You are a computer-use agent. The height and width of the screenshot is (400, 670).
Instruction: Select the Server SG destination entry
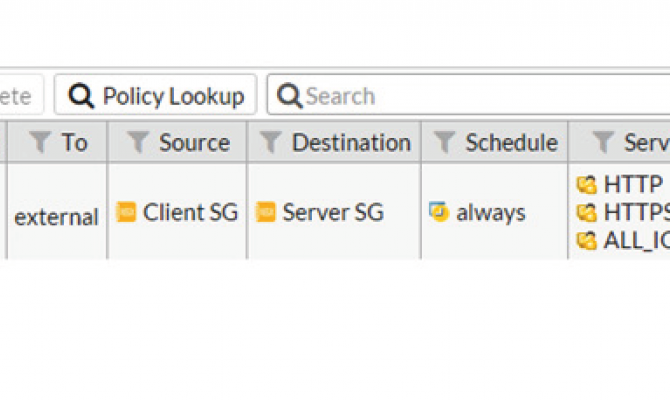332,212
